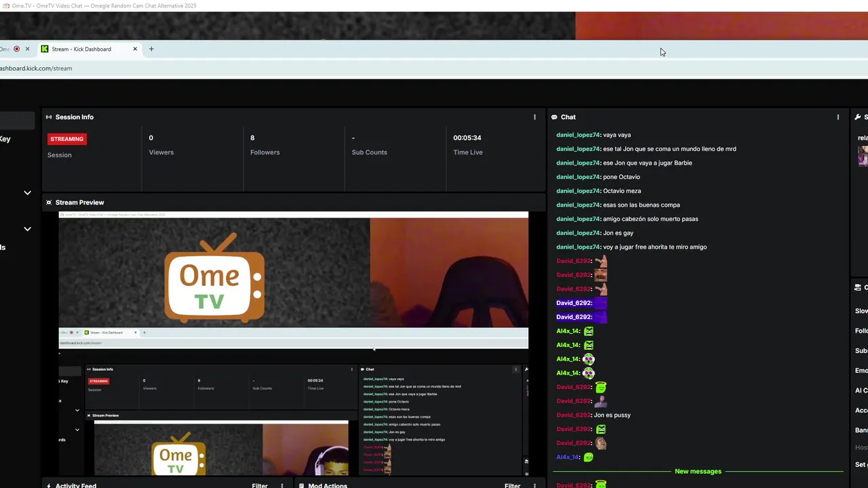
Task: Switch to the Ome browser tab
Action: coord(15,49)
